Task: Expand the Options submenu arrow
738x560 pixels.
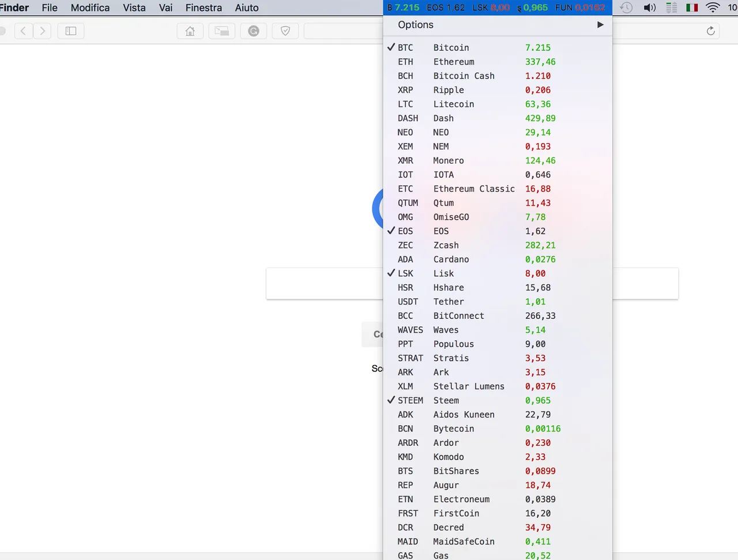Action: click(x=600, y=25)
